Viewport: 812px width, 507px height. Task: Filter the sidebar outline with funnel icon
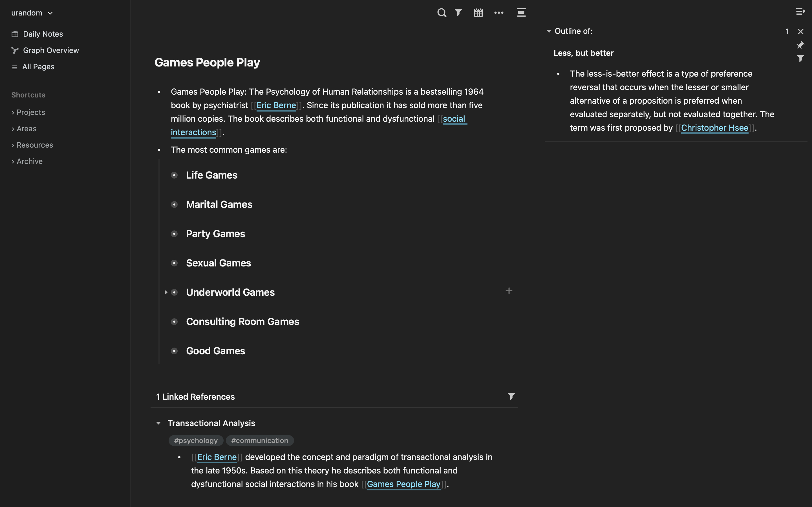[x=800, y=58]
